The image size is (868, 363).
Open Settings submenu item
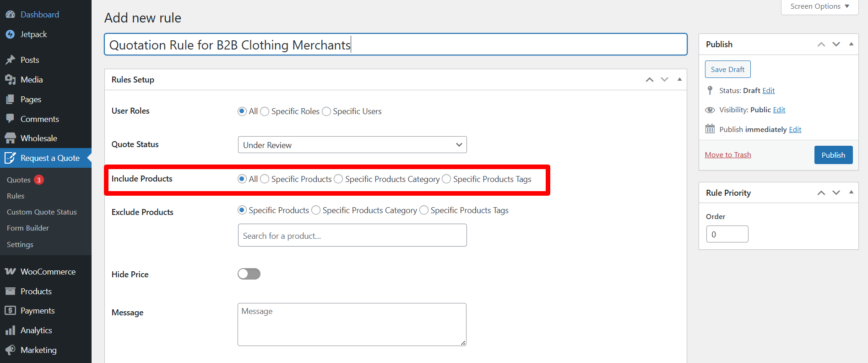pyautogui.click(x=20, y=245)
